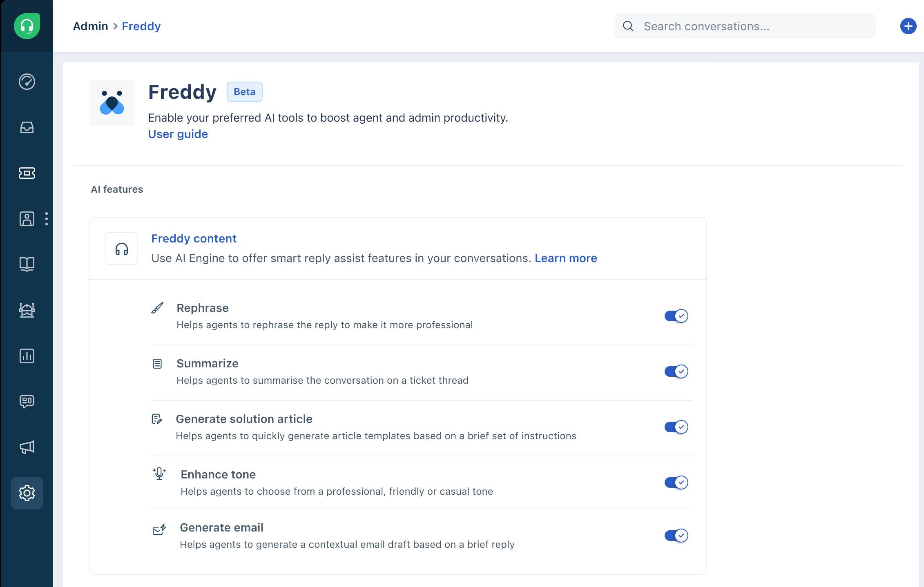Open the Inbox tray icon in sidebar
The image size is (924, 587).
point(27,127)
